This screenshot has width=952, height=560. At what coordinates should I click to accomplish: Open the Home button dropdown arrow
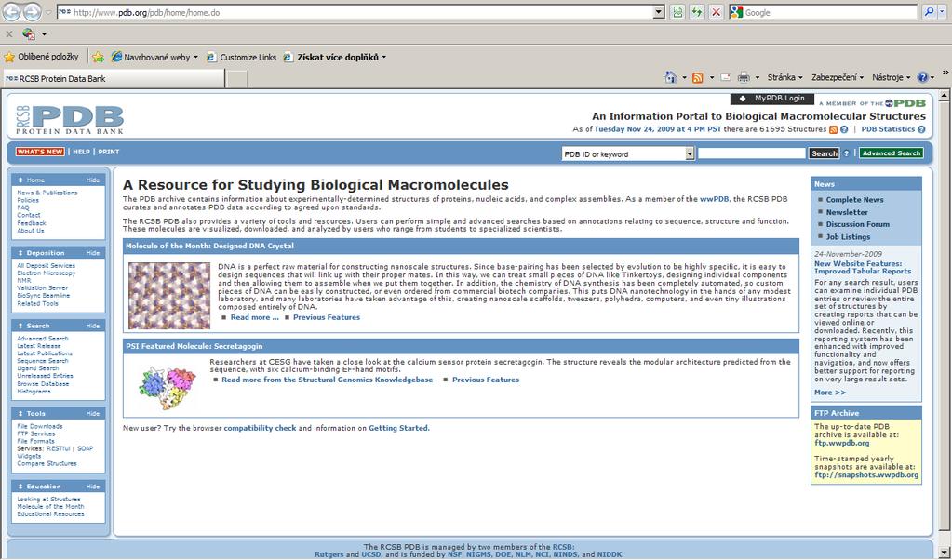click(684, 77)
